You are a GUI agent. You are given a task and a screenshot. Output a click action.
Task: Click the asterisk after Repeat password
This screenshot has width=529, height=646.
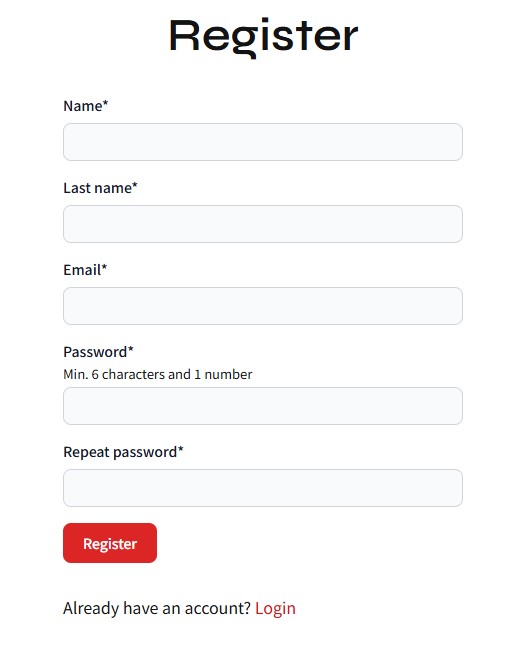(180, 448)
